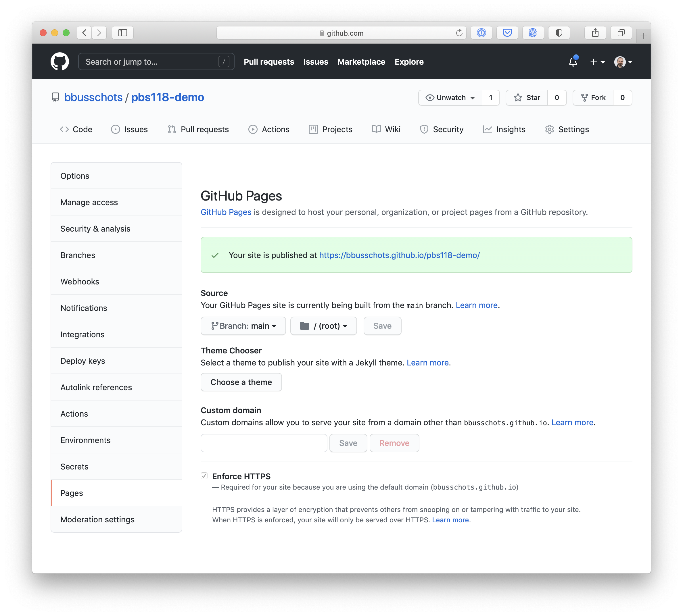This screenshot has width=683, height=616.
Task: Open the published site URL link
Action: 399,255
